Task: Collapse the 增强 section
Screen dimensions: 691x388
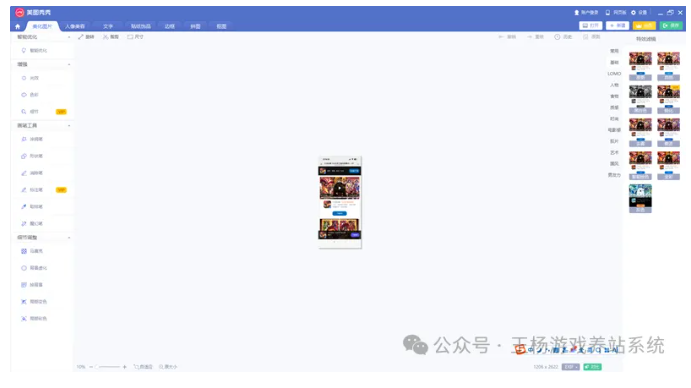Action: (69, 65)
